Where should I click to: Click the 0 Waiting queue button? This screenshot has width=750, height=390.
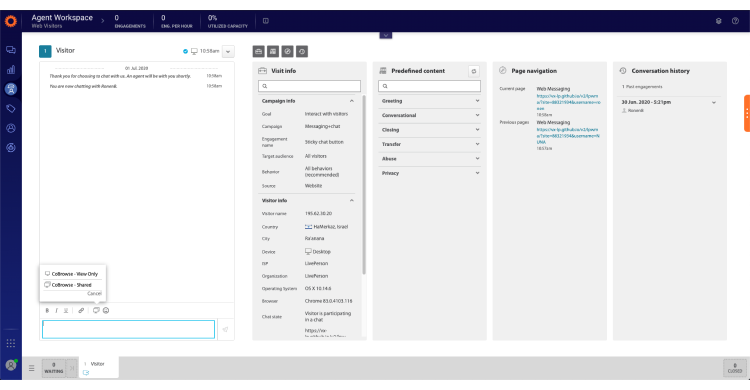54,368
